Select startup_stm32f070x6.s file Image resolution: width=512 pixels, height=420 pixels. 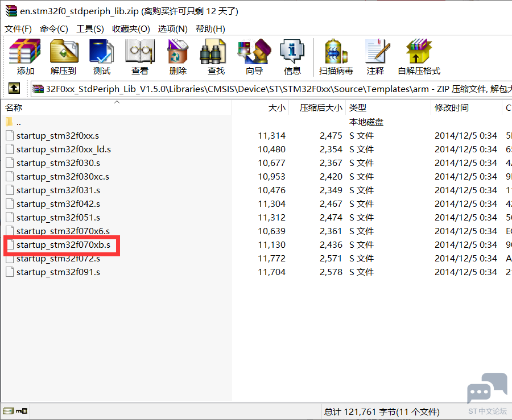click(63, 231)
